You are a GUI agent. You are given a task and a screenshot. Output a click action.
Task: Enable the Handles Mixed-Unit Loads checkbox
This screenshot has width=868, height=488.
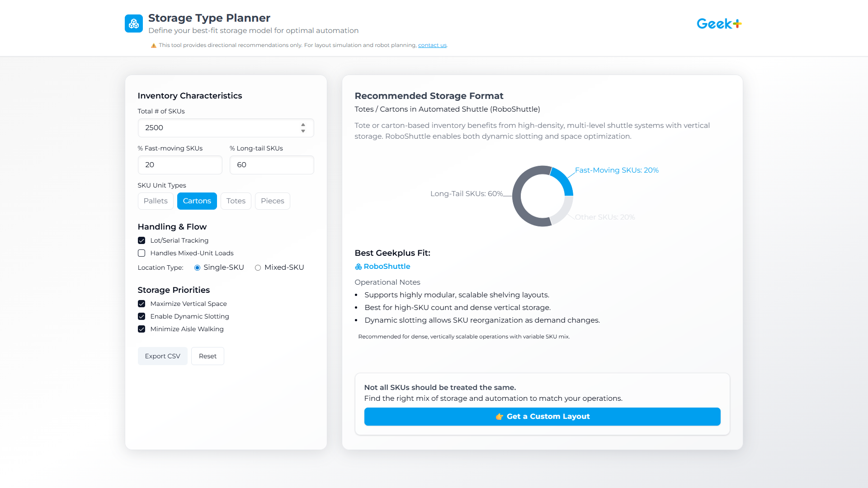(x=142, y=253)
